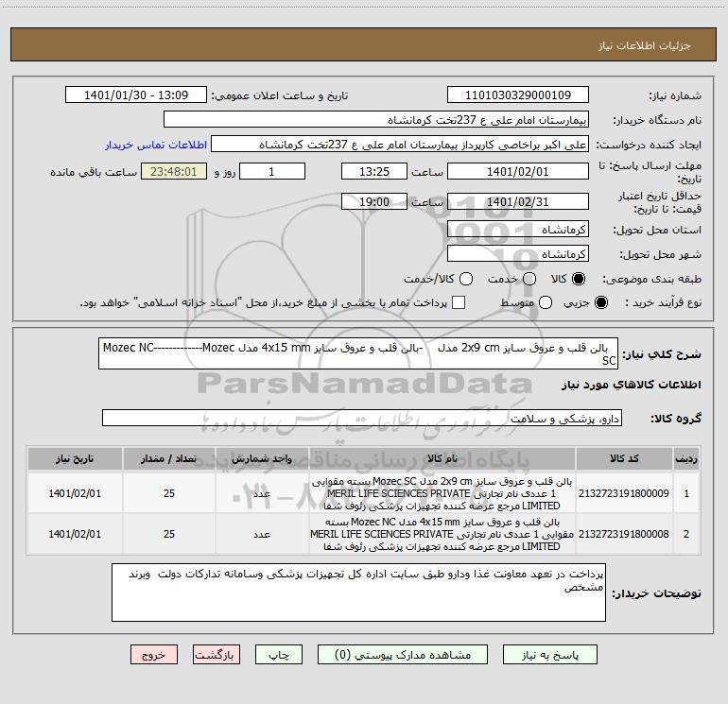Click the days remaining field showing 1
Viewport: 728px width, 704px height.
272,171
